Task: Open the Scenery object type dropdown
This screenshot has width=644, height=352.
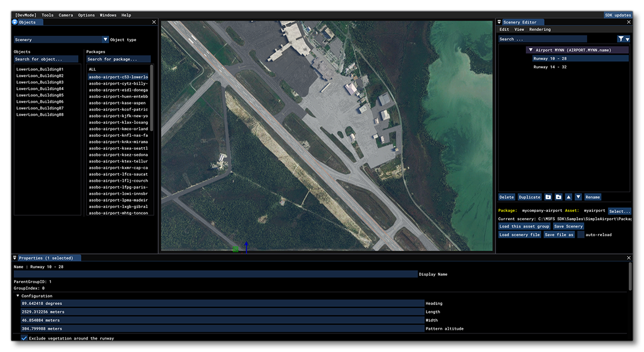Action: pos(105,40)
